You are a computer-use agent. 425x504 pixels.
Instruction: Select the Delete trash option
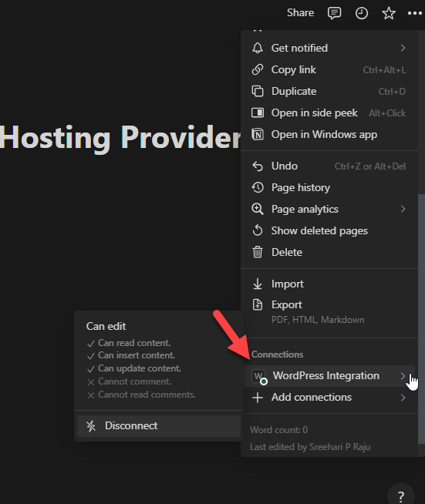click(x=329, y=252)
